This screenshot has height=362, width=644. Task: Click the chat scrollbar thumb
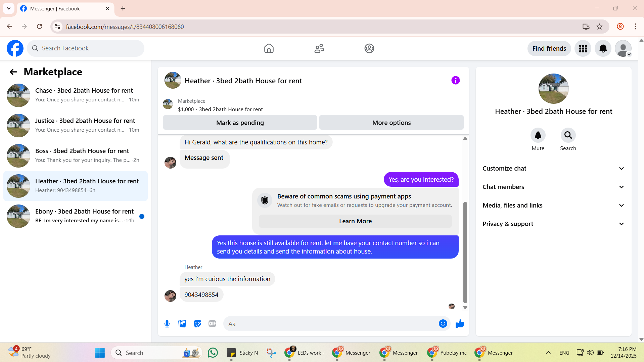click(465, 253)
